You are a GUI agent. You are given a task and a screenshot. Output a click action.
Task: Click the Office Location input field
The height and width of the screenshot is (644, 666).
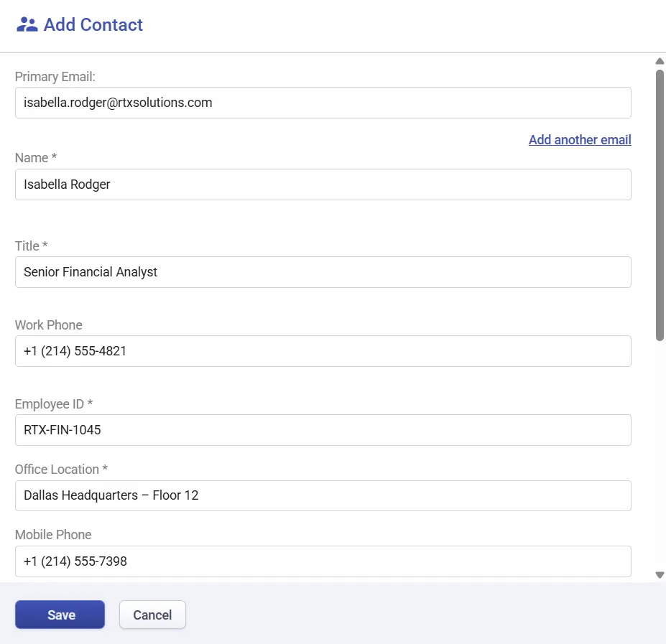tap(323, 495)
